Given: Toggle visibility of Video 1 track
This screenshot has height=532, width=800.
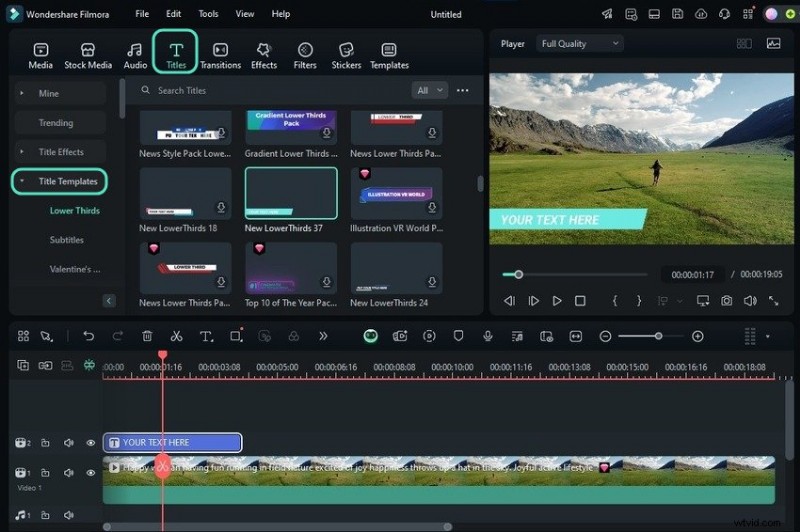Looking at the screenshot, I should (x=91, y=473).
